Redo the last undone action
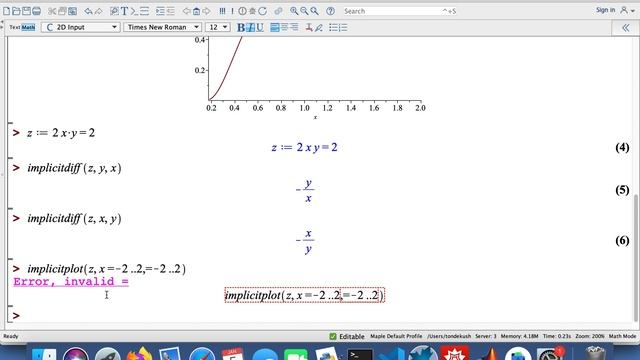The height and width of the screenshot is (360, 640). 98,11
